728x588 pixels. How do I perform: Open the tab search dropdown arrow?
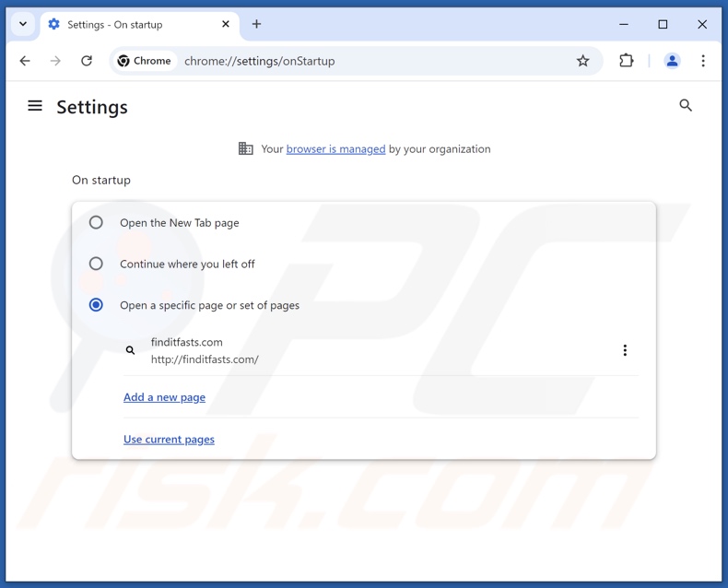[x=23, y=24]
